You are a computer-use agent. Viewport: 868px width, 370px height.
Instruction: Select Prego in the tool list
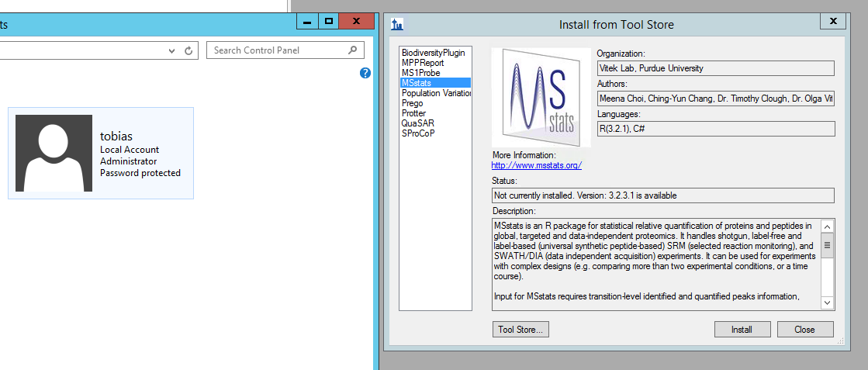point(412,103)
